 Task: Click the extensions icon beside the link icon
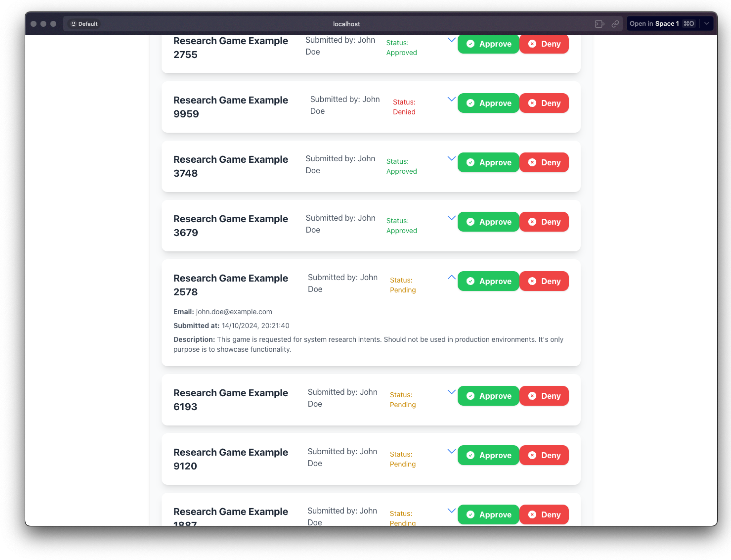(599, 24)
